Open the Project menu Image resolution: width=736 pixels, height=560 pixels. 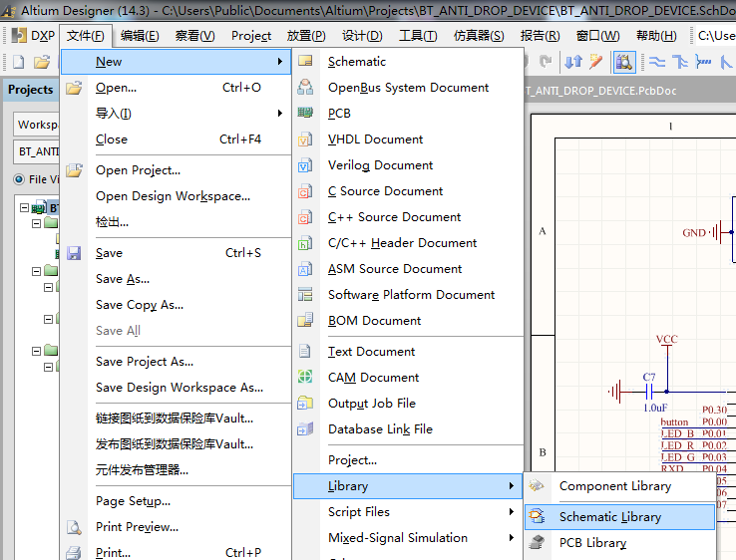pyautogui.click(x=251, y=36)
